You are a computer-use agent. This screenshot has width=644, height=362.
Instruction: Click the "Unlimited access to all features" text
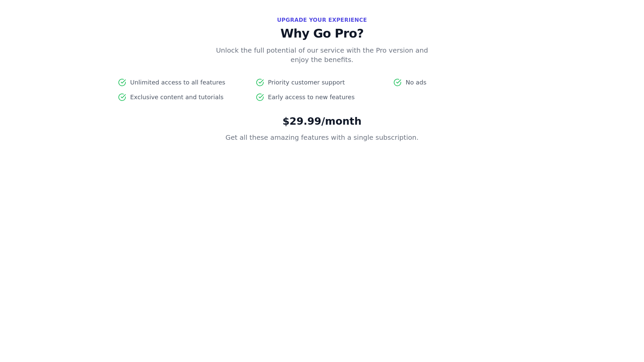coord(177,82)
